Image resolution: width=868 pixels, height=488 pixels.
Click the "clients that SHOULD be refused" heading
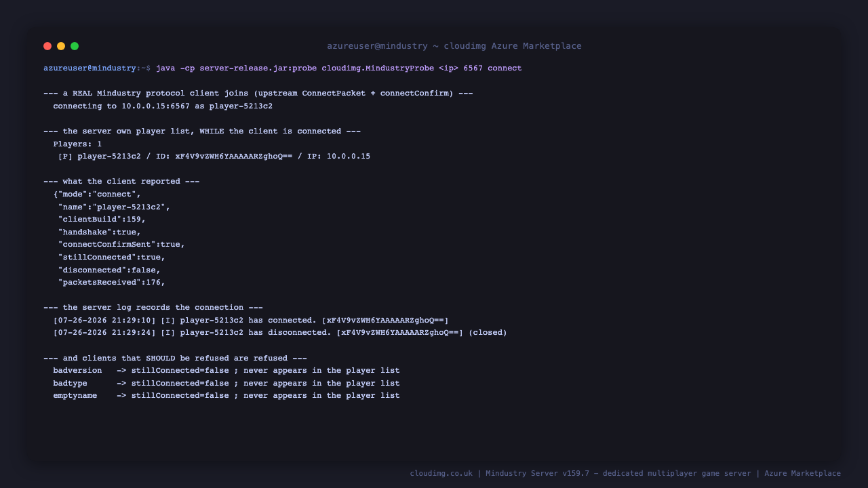click(x=175, y=359)
